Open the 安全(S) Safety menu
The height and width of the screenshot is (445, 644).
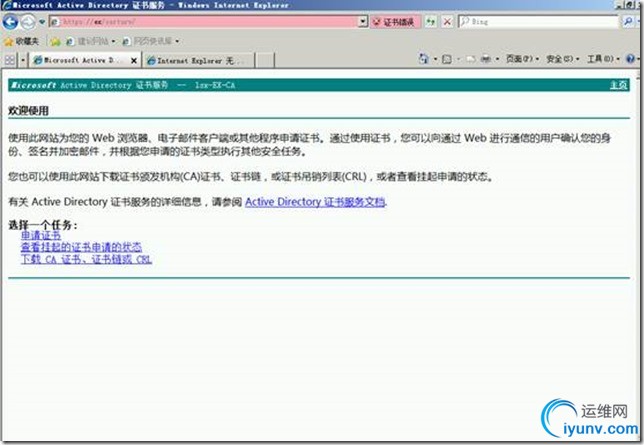562,59
